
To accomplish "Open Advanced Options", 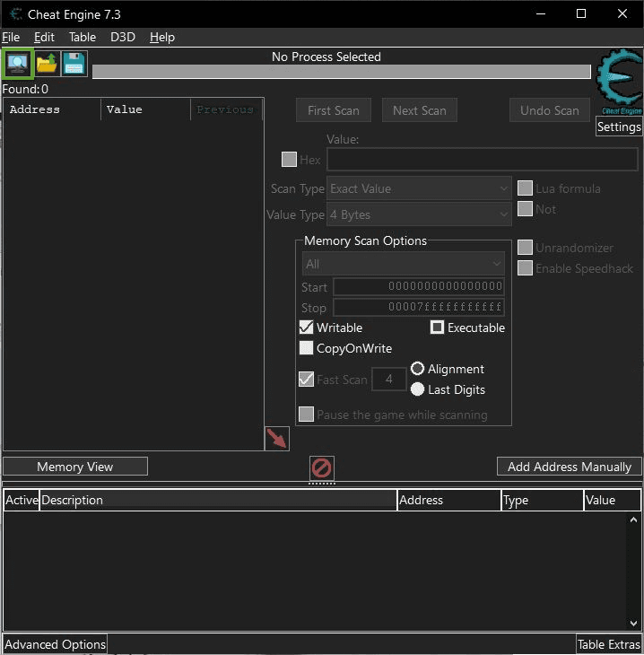I will pyautogui.click(x=55, y=644).
